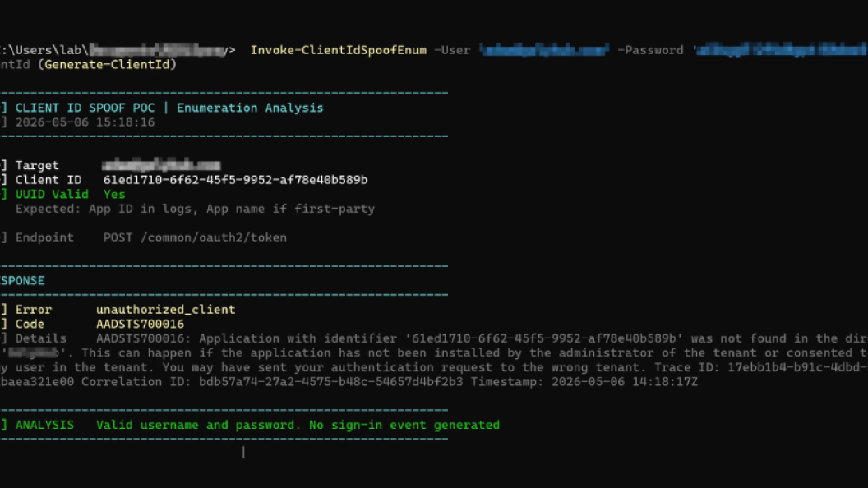Click the 'Enumeration Analysis' text
The height and width of the screenshot is (488, 868).
point(250,108)
